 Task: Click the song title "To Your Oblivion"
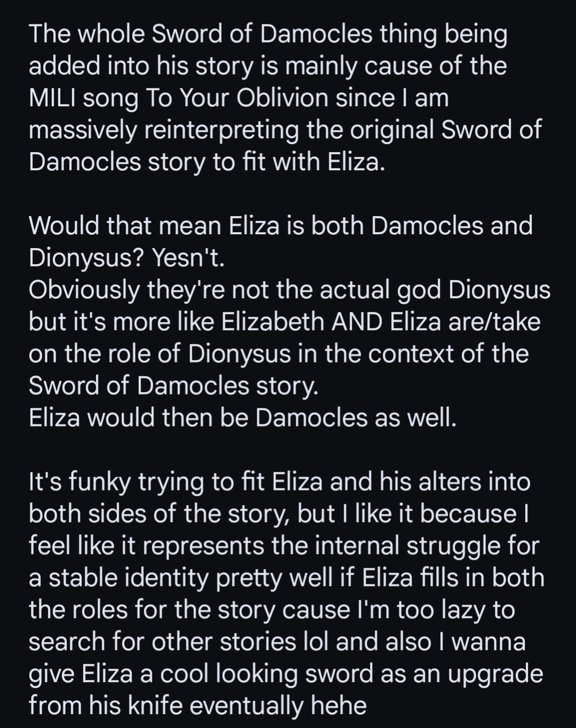click(236, 98)
